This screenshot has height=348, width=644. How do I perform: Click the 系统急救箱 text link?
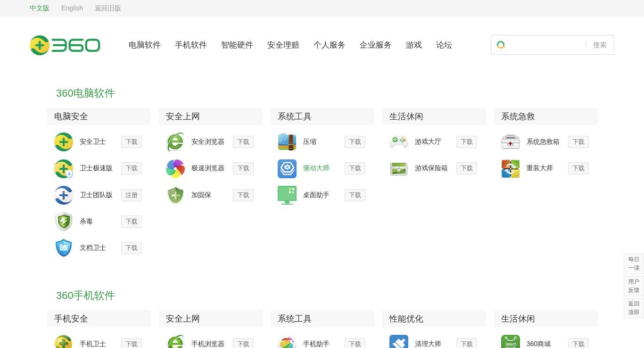pos(543,142)
